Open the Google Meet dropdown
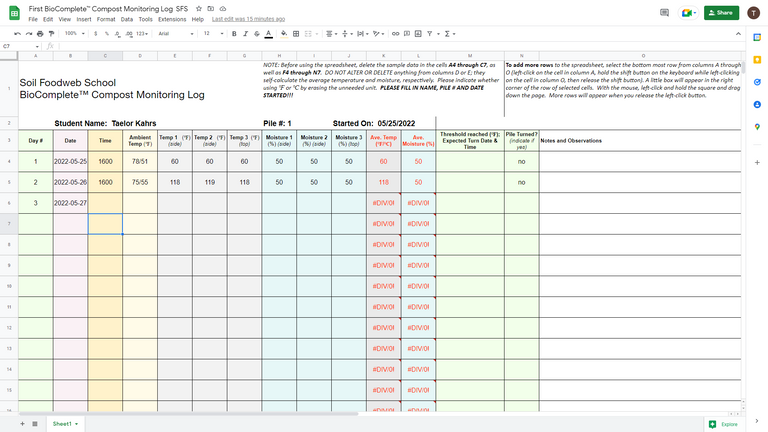Viewport: 768px width, 432px height. [x=688, y=13]
